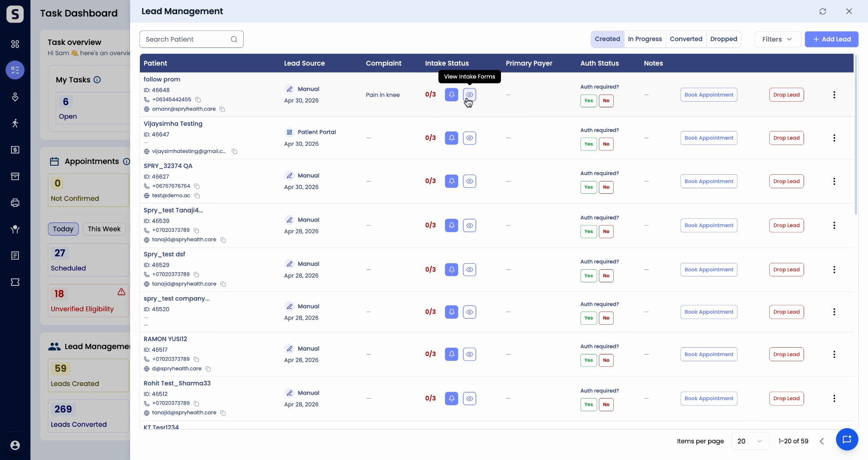
Task: Click the lead table vertical scrollbar
Action: [856, 135]
